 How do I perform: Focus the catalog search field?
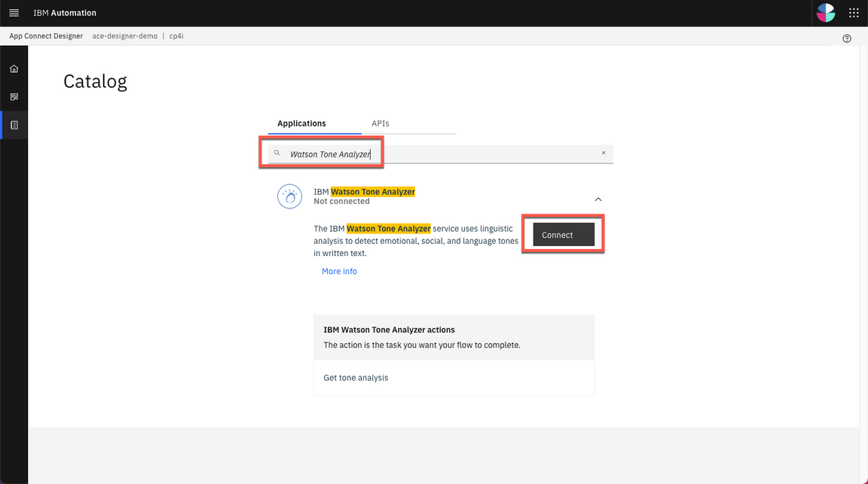click(440, 154)
